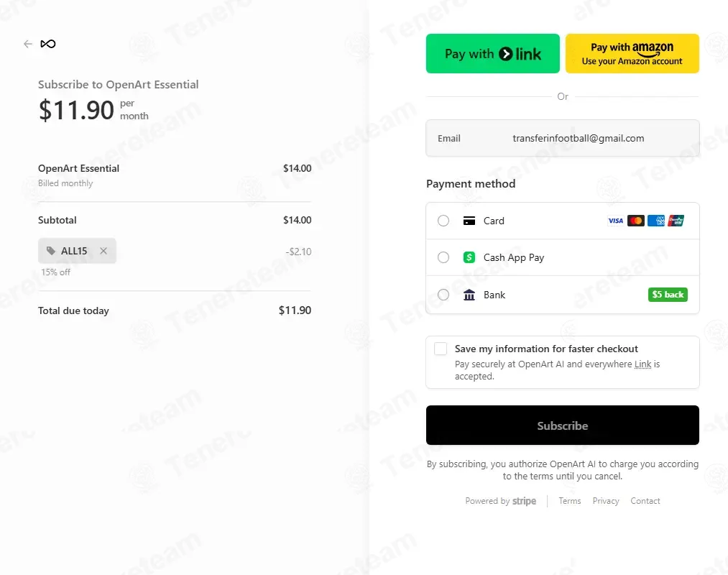Click the black Subscribe button
This screenshot has height=575, width=728.
click(x=562, y=425)
